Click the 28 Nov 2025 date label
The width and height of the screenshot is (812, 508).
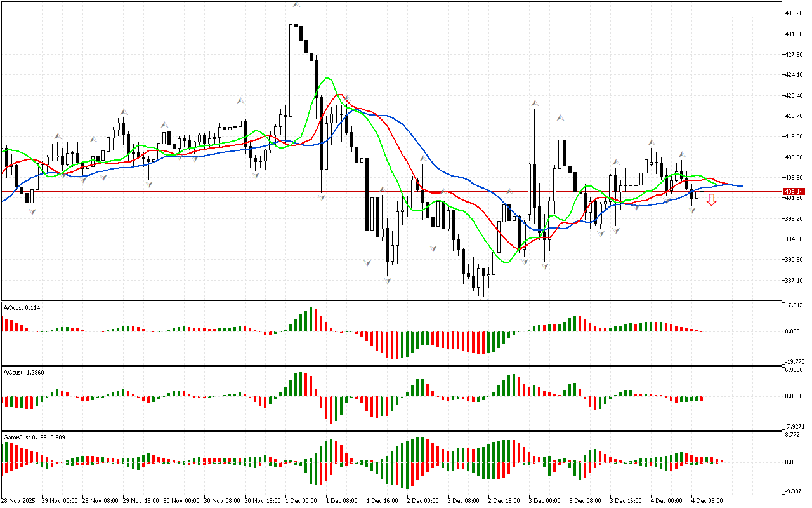pos(20,500)
